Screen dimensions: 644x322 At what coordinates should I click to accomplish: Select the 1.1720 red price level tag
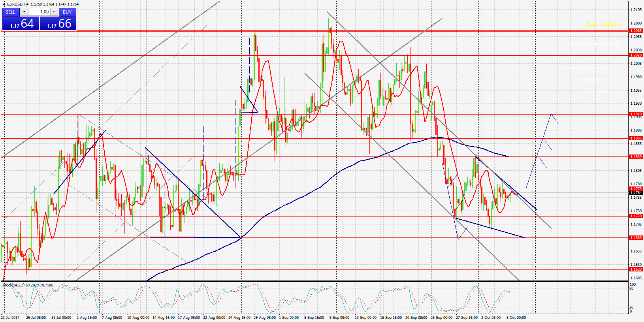[636, 216]
